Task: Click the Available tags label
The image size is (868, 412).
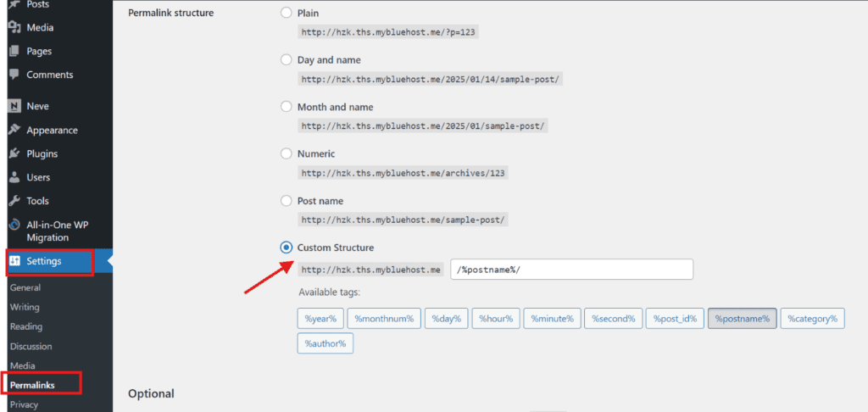Action: tap(330, 292)
